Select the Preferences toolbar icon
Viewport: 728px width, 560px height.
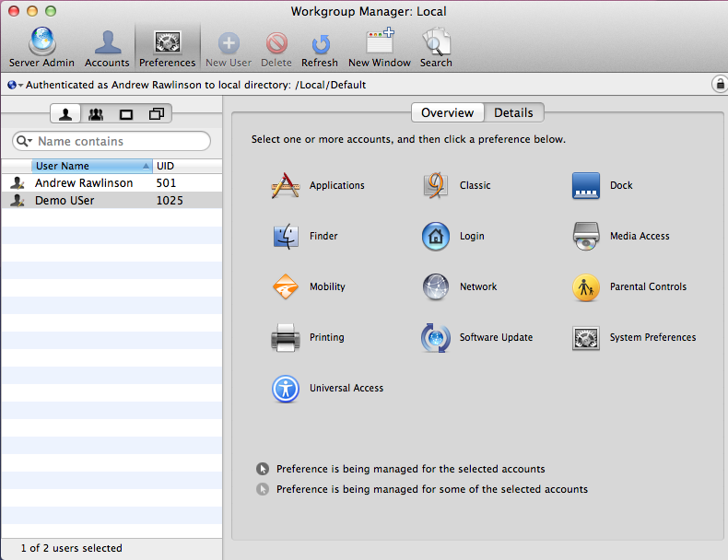click(167, 47)
